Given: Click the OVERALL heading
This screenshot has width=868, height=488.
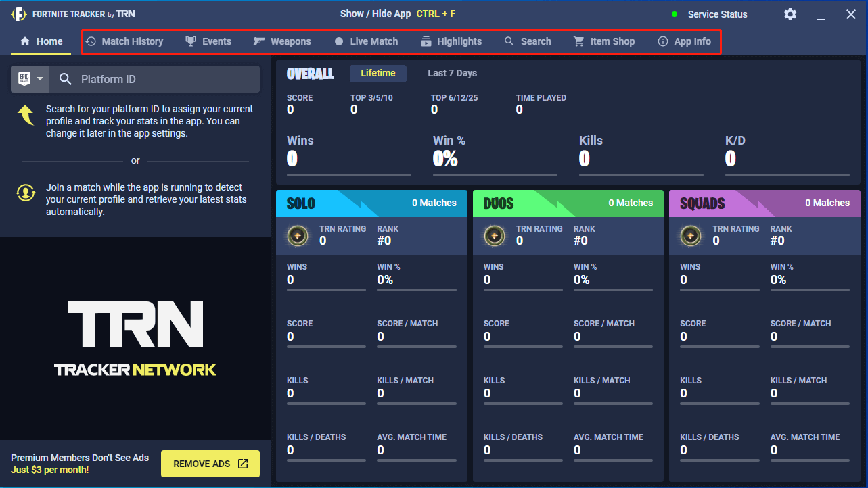Looking at the screenshot, I should [311, 74].
